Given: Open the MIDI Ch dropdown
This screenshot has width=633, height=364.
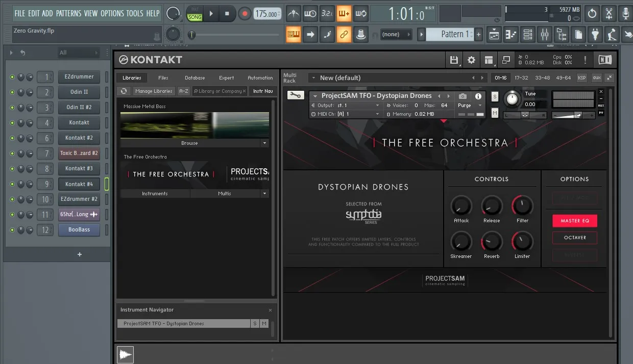Looking at the screenshot, I should click(346, 114).
